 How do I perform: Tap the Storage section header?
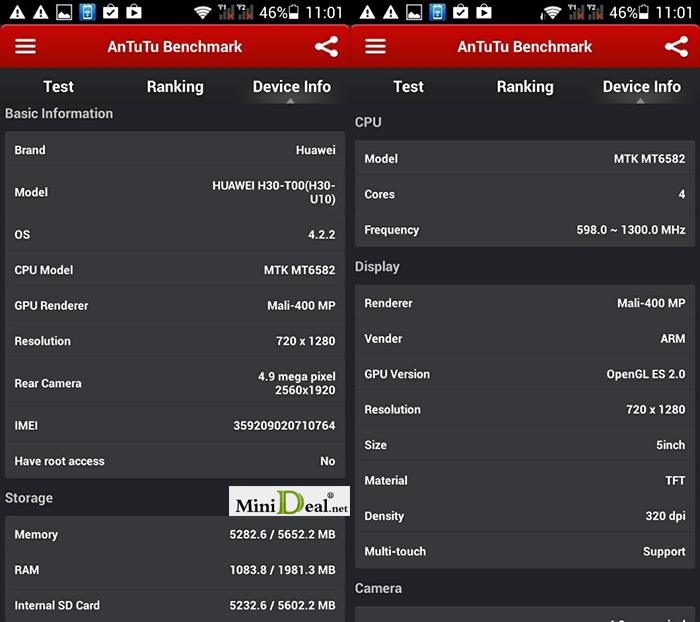point(29,498)
